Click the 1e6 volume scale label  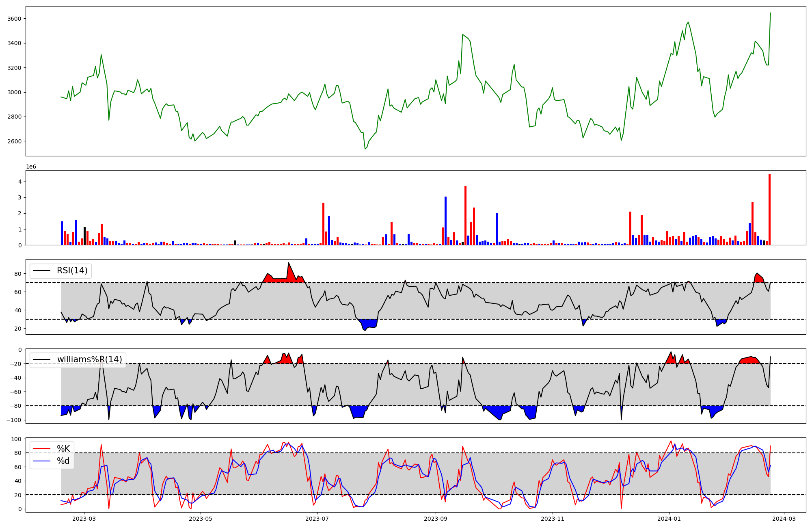pos(31,167)
